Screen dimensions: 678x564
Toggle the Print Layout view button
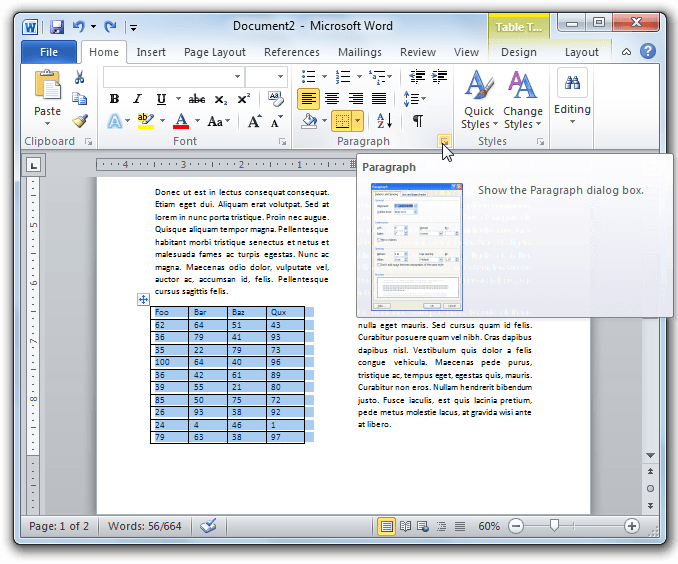387,526
